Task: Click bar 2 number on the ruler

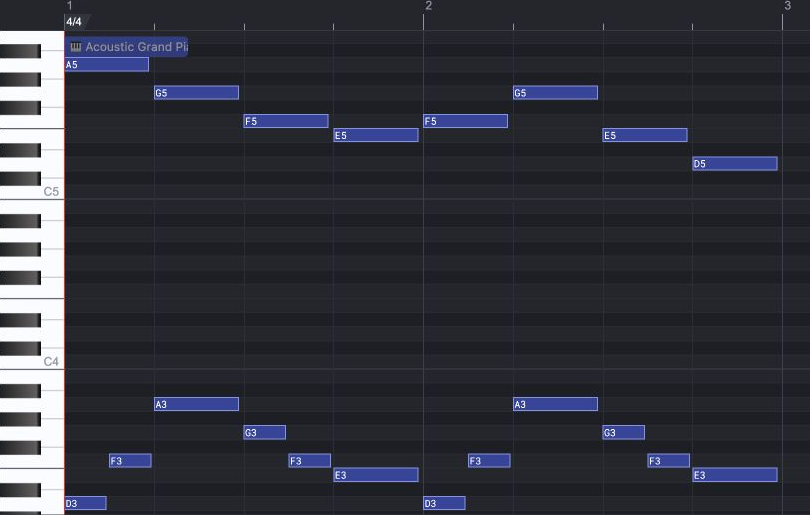Action: pyautogui.click(x=428, y=6)
